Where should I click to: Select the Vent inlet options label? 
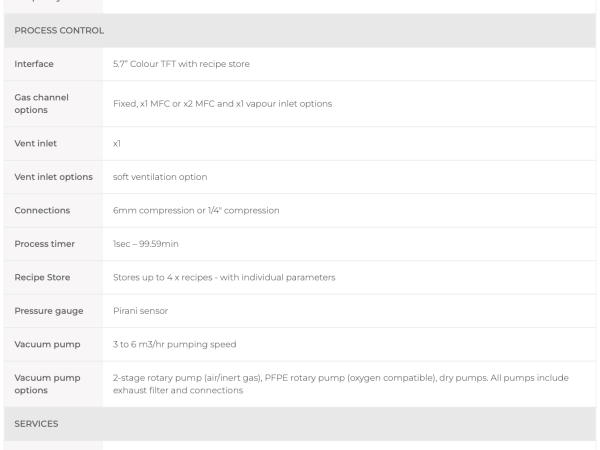[x=54, y=177]
